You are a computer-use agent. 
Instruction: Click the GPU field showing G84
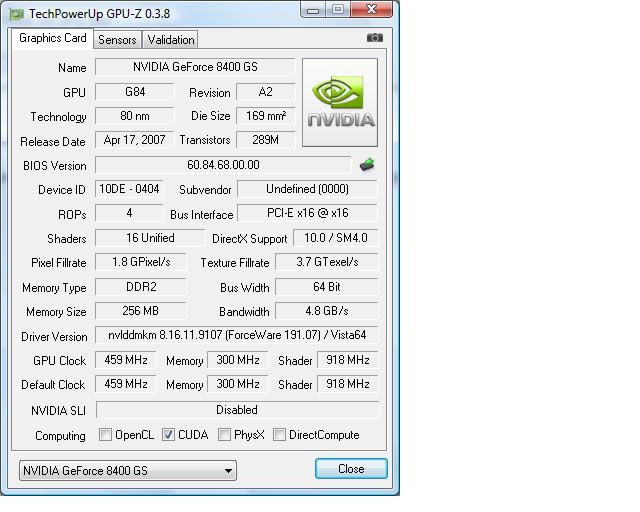click(135, 92)
